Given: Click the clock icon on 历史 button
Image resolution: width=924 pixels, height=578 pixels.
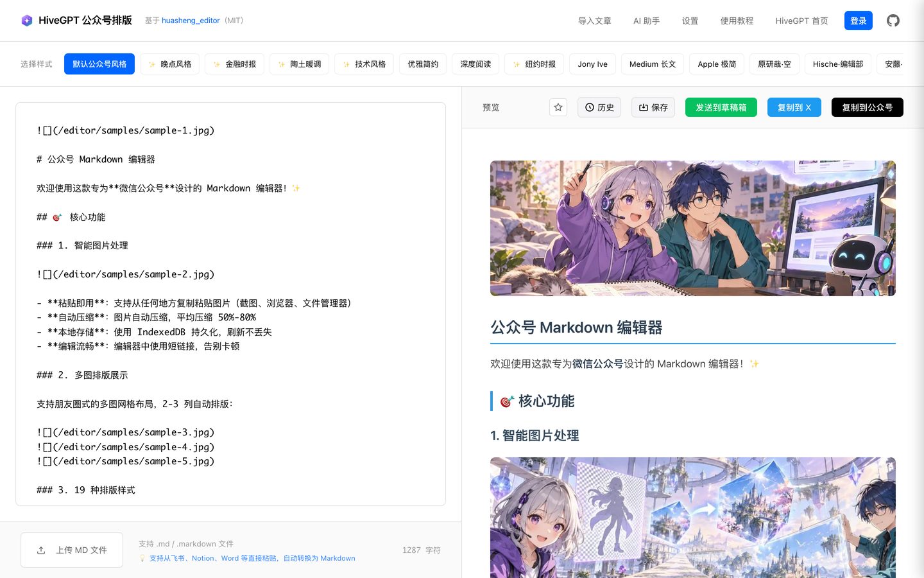Looking at the screenshot, I should click(x=590, y=107).
